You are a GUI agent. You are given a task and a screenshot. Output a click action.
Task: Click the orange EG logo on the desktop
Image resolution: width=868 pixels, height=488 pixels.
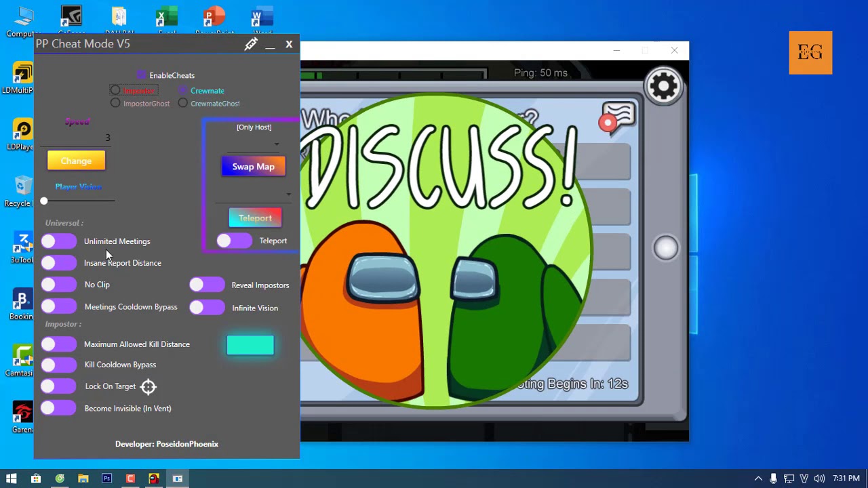(810, 53)
